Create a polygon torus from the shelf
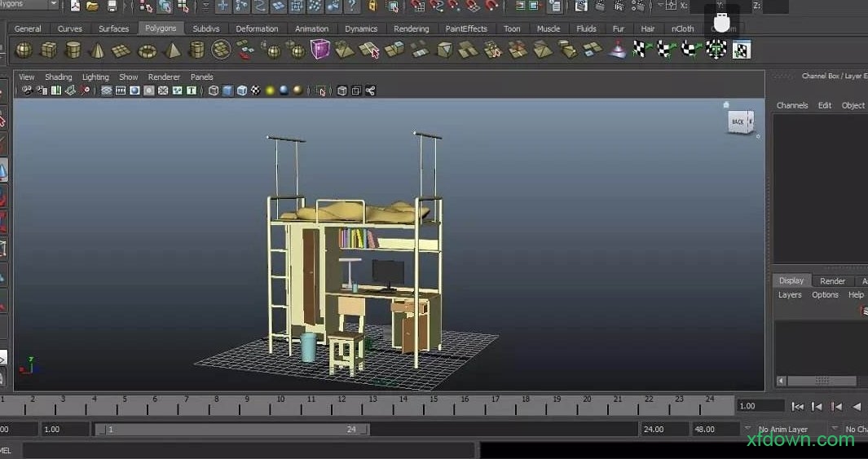Viewport: 868px width, 459px height. click(147, 51)
